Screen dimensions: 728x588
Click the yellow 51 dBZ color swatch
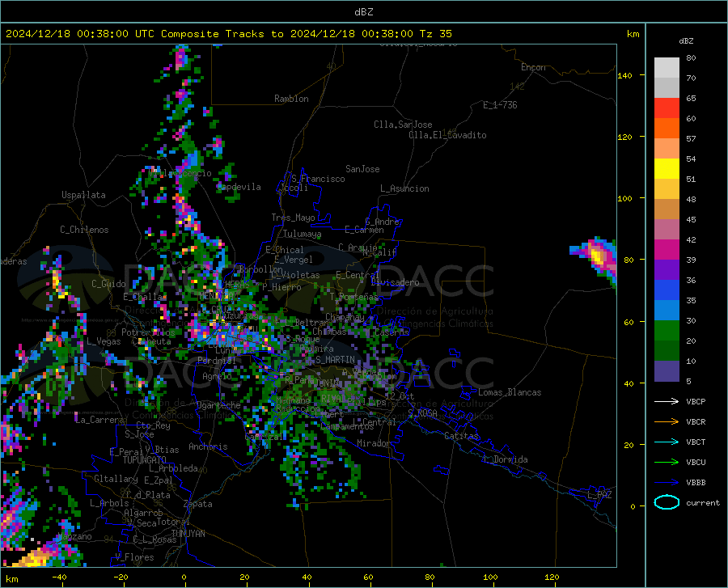click(667, 169)
